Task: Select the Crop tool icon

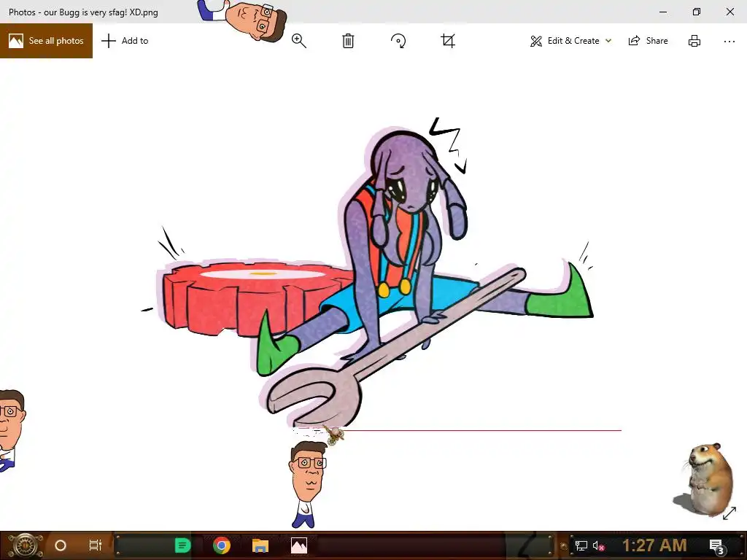Action: coord(448,41)
